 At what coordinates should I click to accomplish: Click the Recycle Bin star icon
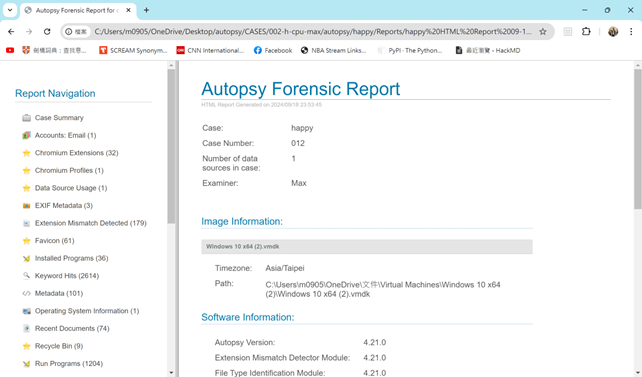[x=27, y=346]
